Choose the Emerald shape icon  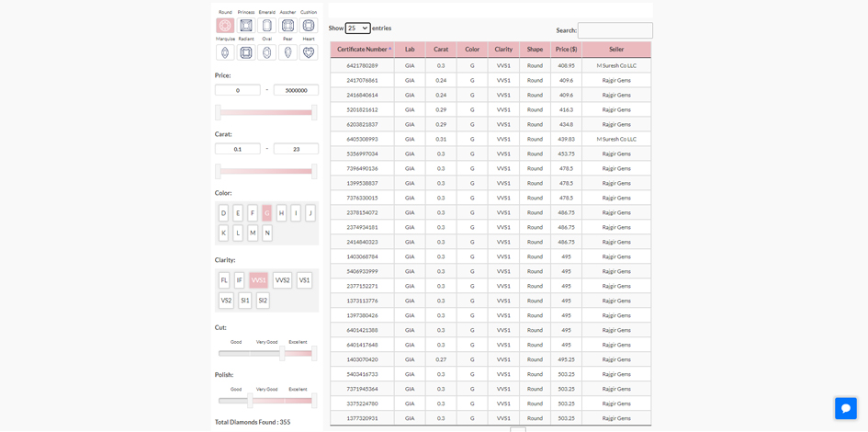click(x=266, y=26)
